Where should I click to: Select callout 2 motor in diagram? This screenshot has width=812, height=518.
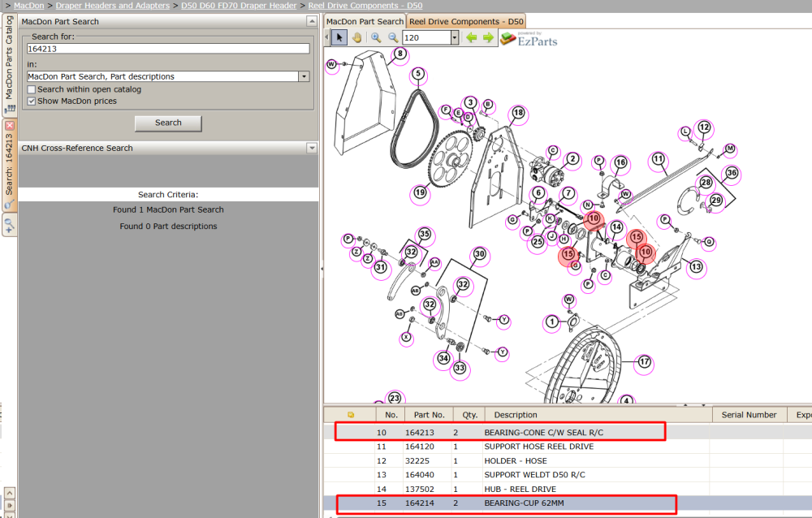click(x=572, y=158)
